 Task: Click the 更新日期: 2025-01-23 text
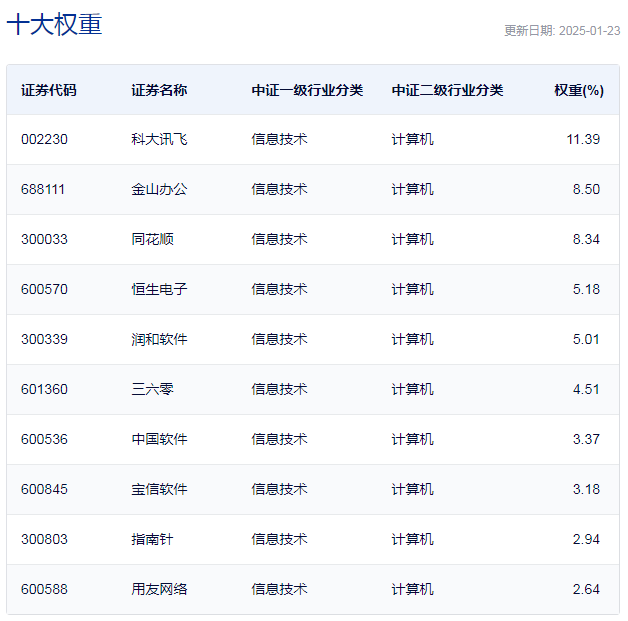tap(562, 31)
